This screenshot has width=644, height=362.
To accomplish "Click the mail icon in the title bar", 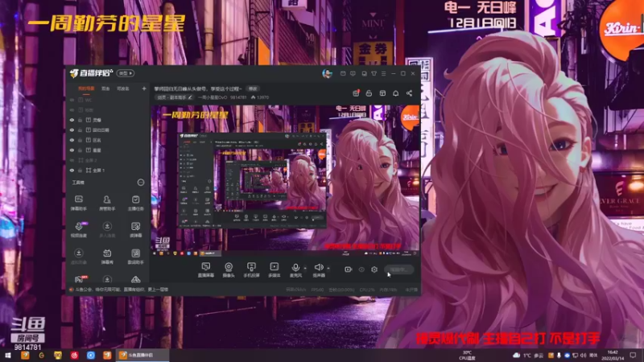I will coord(343,73).
